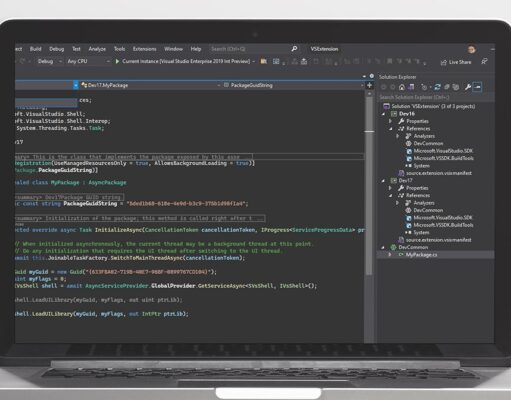Screen dimensions: 511x400
Task: Open Properties wrench in Solution Explorer toolbar
Action: [x=468, y=87]
